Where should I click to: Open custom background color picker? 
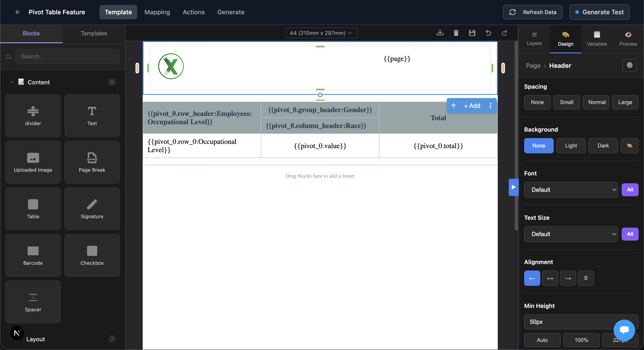coord(629,146)
